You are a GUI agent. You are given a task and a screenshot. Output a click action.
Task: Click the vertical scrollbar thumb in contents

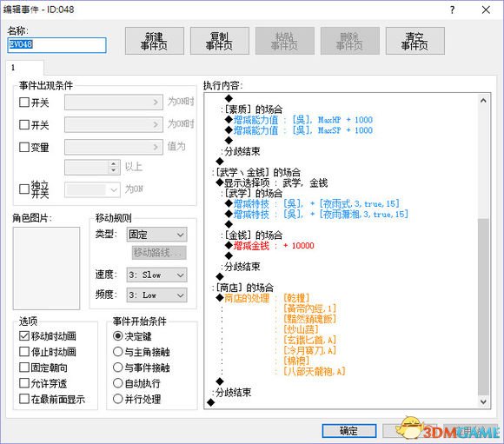click(483, 307)
